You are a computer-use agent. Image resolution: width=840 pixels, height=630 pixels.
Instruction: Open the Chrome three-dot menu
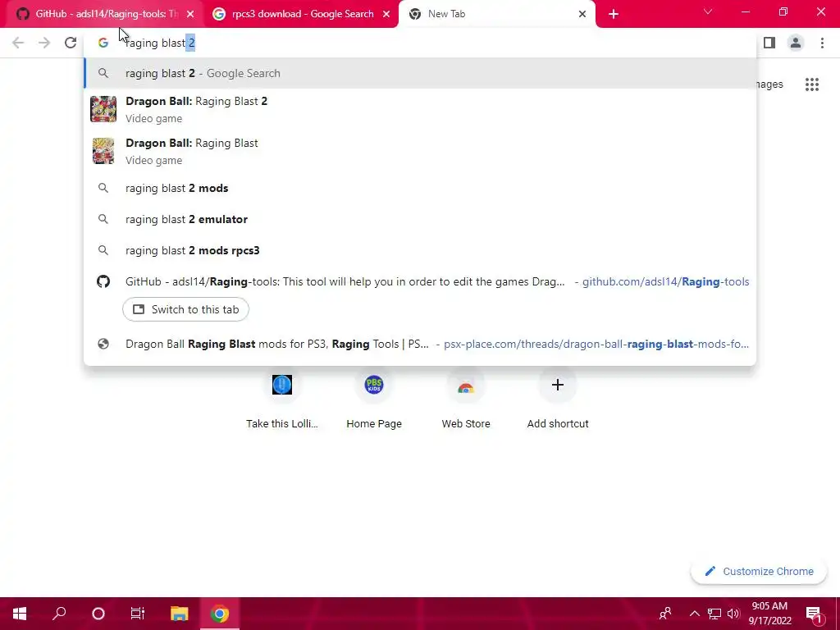[822, 43]
